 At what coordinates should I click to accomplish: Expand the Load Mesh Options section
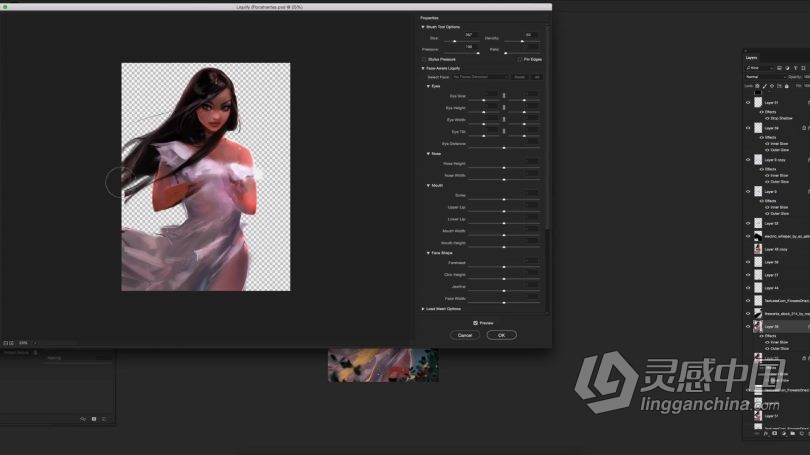pyautogui.click(x=423, y=309)
